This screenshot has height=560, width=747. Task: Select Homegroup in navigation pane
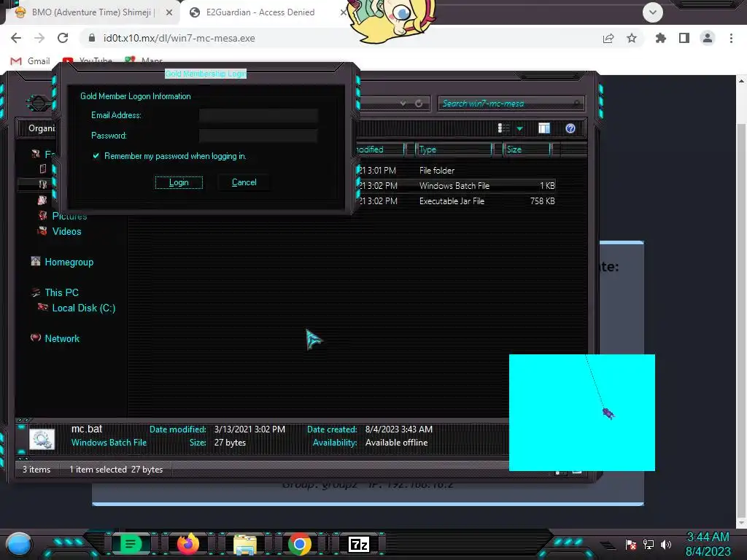point(69,262)
